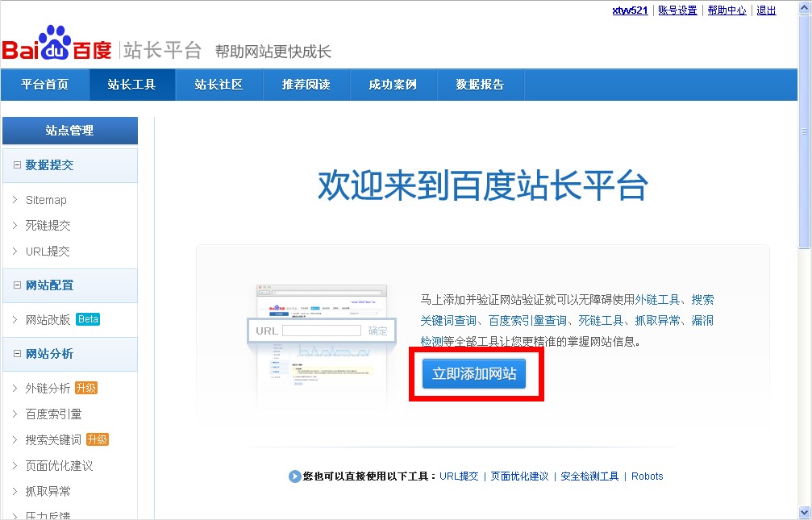Open the Robots link

(647, 476)
